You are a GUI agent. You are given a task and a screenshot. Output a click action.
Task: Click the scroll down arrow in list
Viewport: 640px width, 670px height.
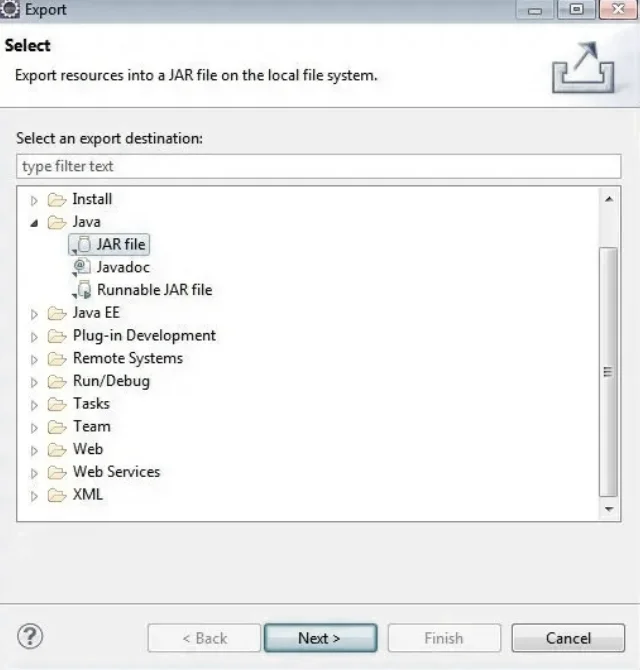608,509
